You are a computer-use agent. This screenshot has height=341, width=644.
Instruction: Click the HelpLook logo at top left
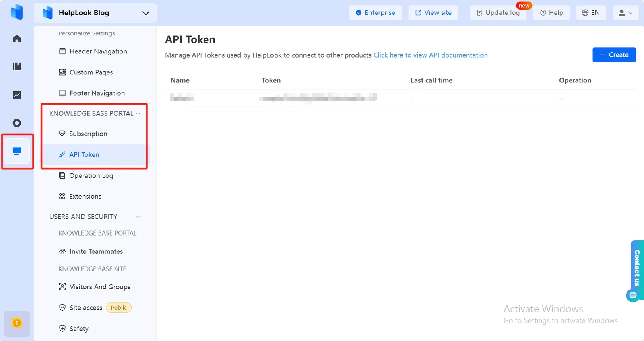coord(17,12)
